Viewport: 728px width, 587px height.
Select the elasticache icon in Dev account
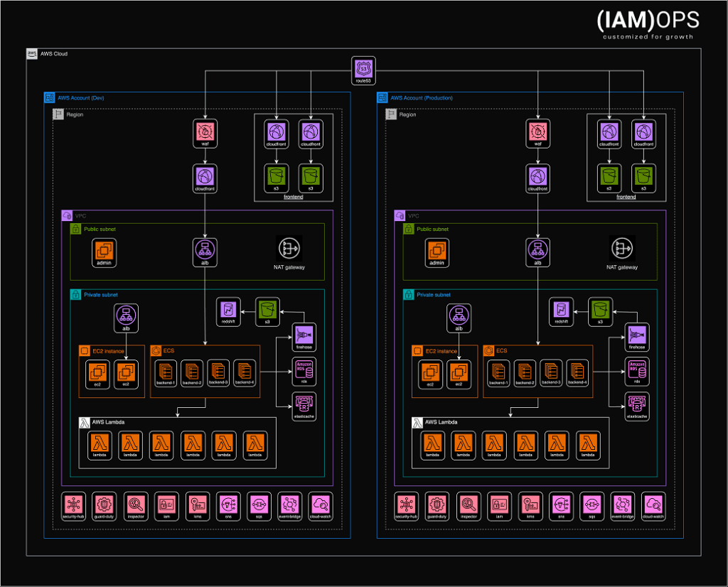point(304,404)
